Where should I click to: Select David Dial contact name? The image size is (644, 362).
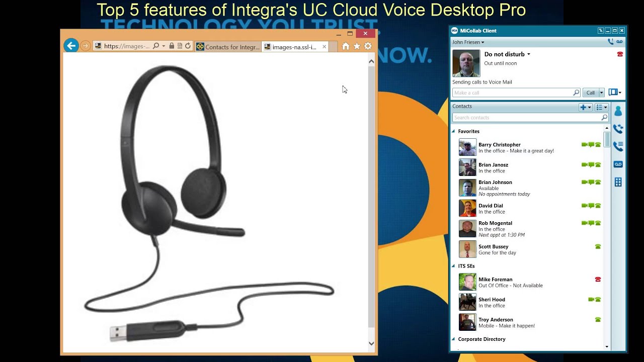coord(491,206)
